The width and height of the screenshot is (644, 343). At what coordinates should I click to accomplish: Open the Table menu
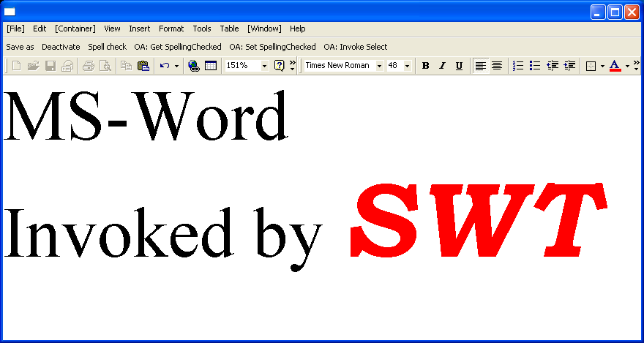(x=229, y=29)
